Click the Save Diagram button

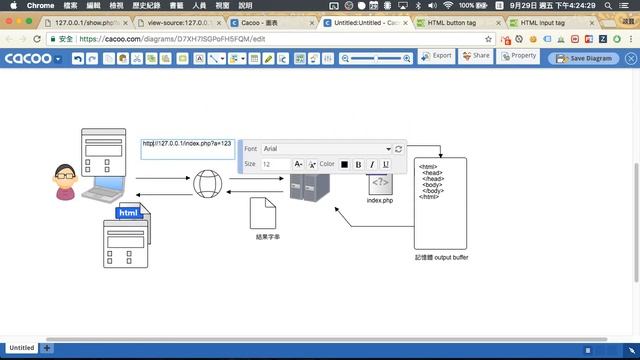coord(584,58)
